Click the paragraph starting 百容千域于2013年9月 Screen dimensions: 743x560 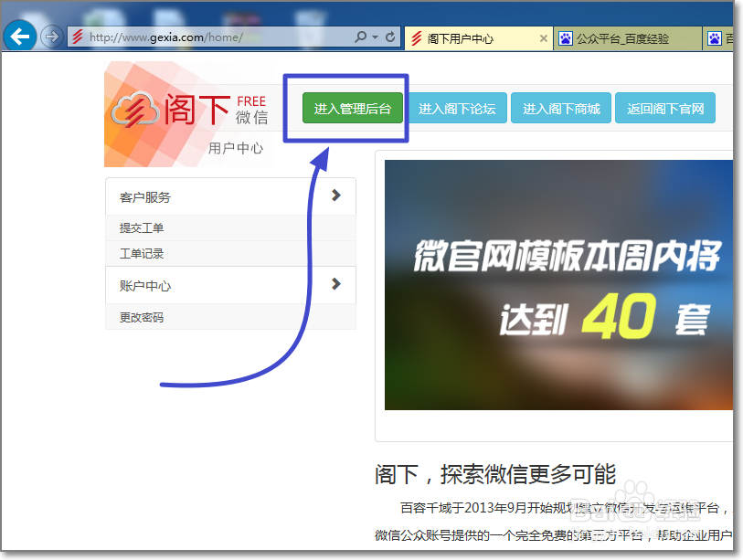[554, 522]
